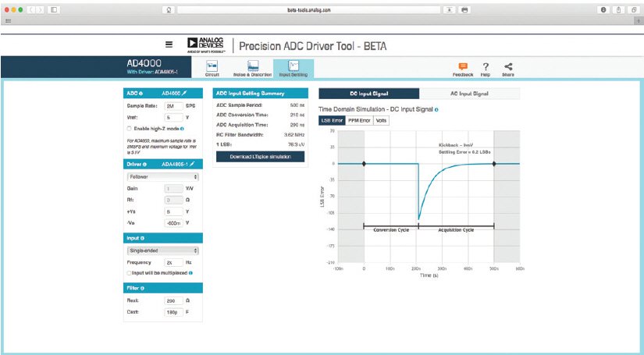The image size is (644, 355).
Task: Open the Feedback form
Action: click(x=463, y=69)
